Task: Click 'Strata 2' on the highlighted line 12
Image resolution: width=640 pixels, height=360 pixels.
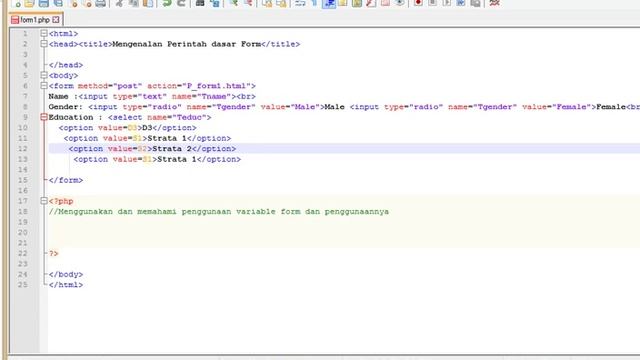Action: pyautogui.click(x=172, y=149)
